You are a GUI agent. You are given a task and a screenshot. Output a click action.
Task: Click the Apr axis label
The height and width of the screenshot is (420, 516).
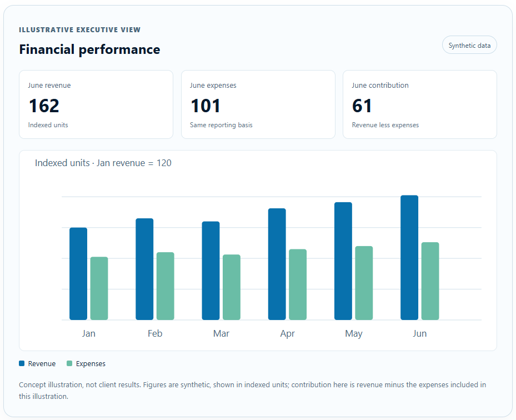[287, 334]
